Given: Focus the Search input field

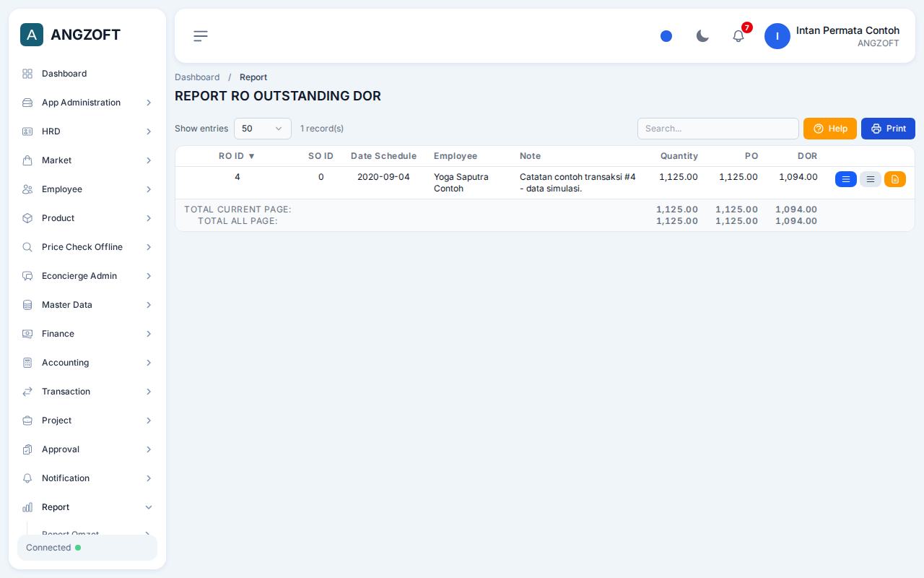Looking at the screenshot, I should point(718,129).
